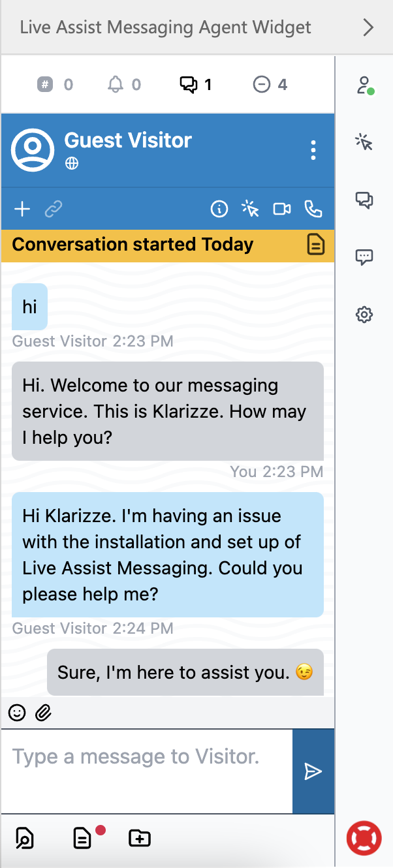Open active conversations tab showing 1
This screenshot has height=868, width=393.
coord(196,84)
